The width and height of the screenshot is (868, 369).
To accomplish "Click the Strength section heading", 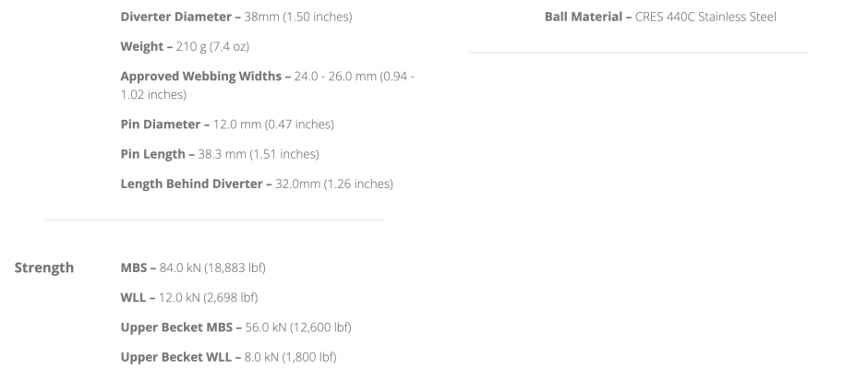I will click(x=43, y=268).
